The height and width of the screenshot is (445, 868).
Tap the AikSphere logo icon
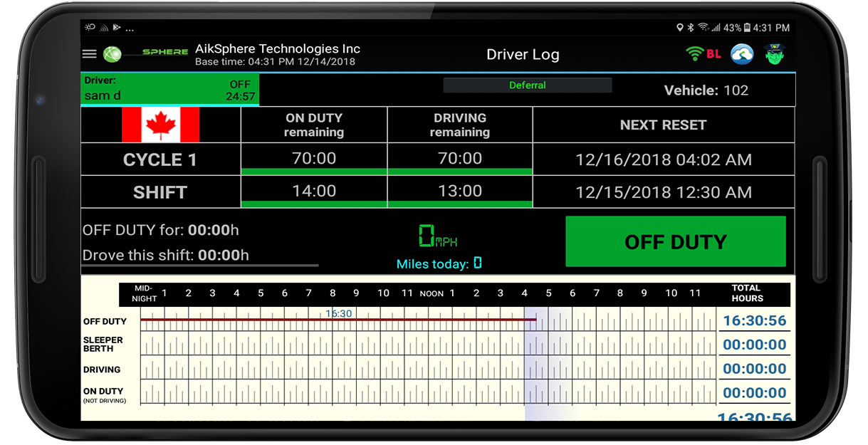click(x=113, y=54)
